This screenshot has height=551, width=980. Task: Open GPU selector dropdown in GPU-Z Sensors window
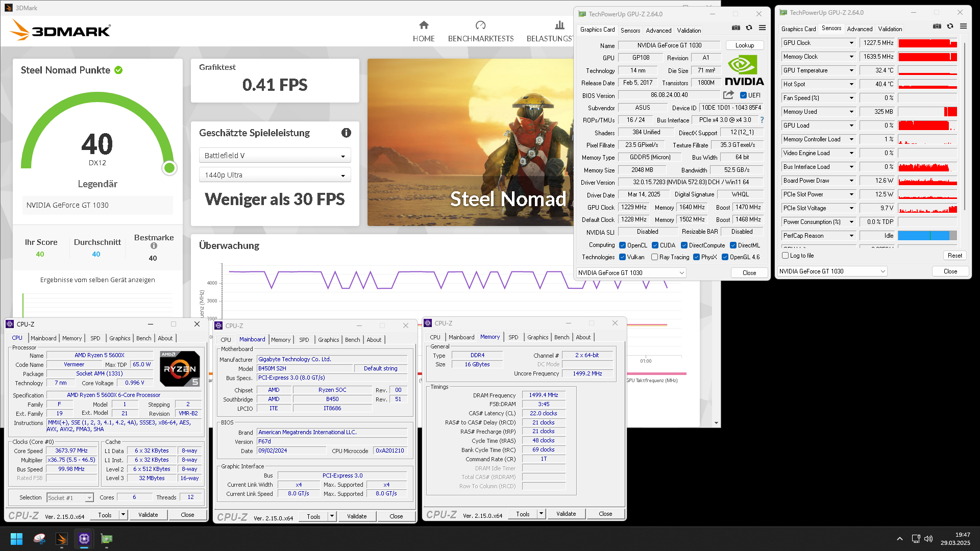click(x=832, y=271)
